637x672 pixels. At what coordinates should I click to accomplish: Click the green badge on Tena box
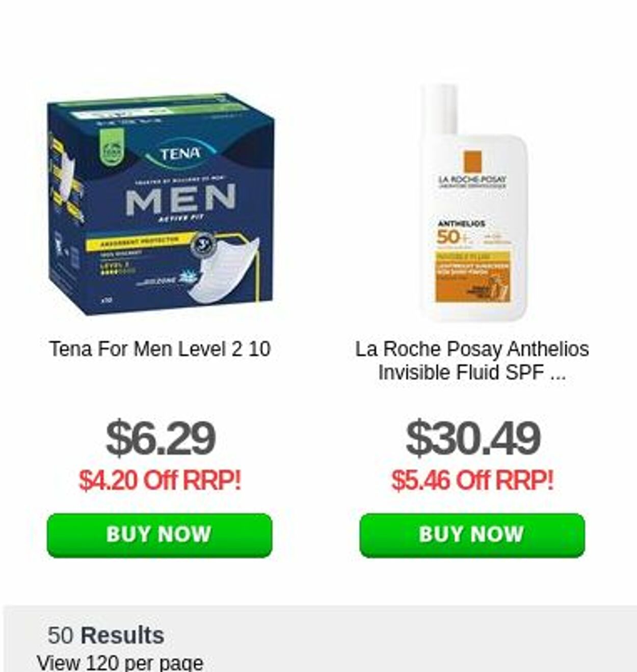point(111,149)
